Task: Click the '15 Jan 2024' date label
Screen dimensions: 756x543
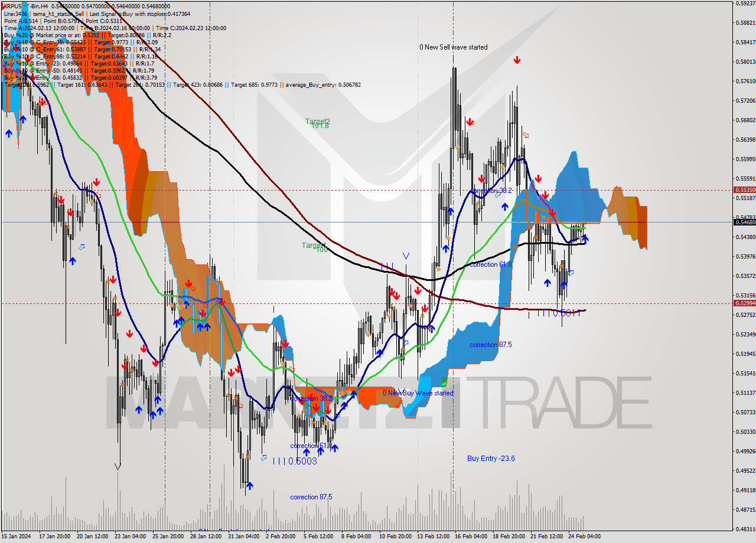Action: tap(17, 537)
